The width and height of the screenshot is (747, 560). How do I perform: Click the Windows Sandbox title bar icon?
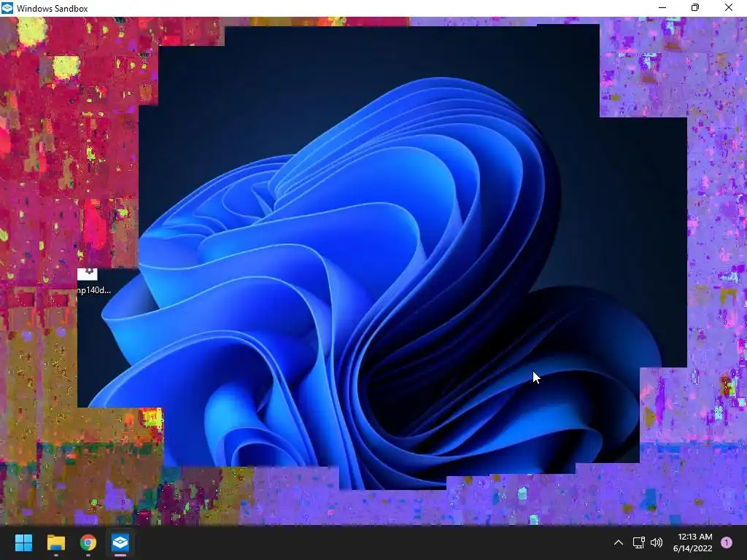tap(7, 8)
